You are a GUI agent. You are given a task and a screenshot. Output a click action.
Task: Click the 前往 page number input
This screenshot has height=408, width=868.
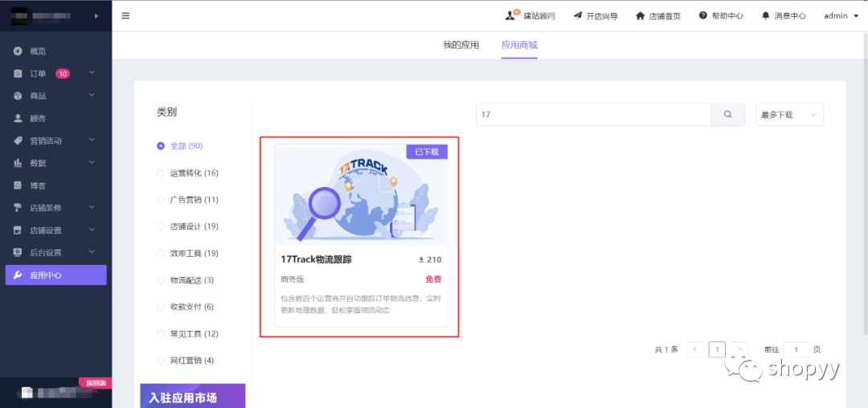pyautogui.click(x=796, y=349)
